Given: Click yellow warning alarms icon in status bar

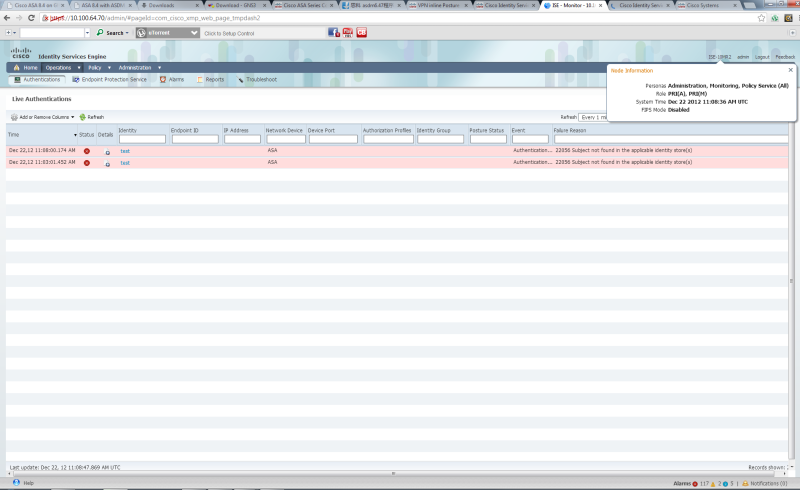Looking at the screenshot, I should pyautogui.click(x=713, y=483).
